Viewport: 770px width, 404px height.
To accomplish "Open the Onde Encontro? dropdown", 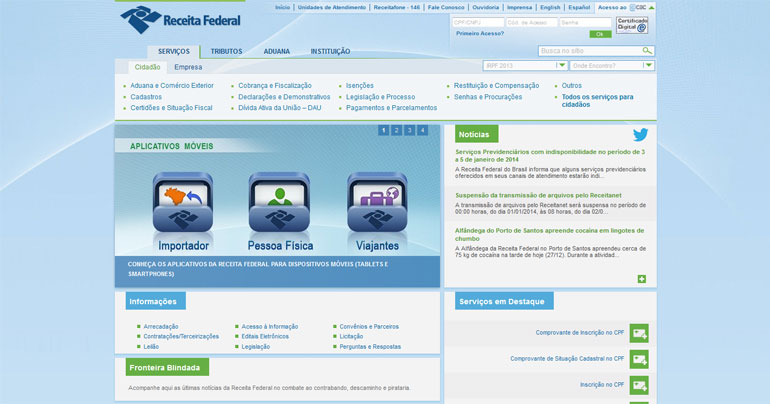I will click(x=649, y=66).
